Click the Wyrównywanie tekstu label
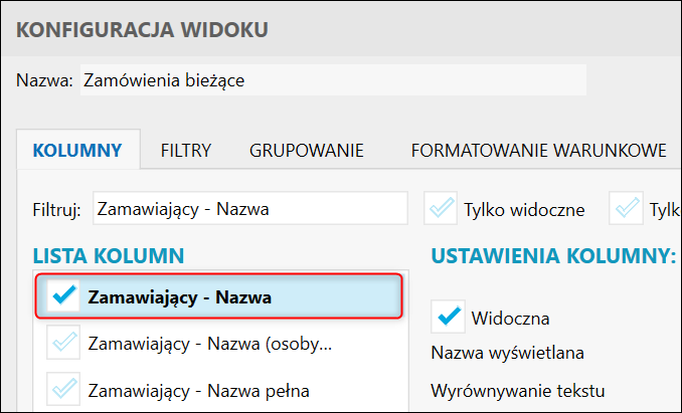The height and width of the screenshot is (413, 682). pos(518,389)
